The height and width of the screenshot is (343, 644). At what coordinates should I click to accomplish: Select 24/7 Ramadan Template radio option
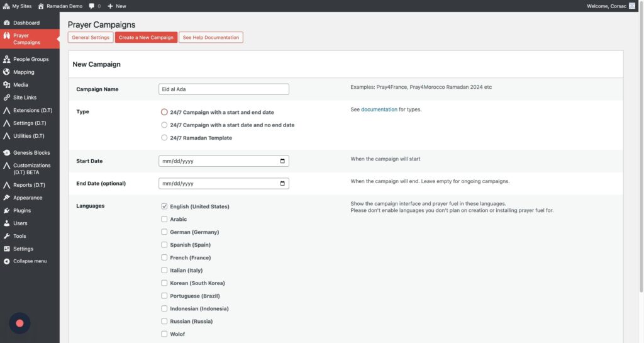164,138
